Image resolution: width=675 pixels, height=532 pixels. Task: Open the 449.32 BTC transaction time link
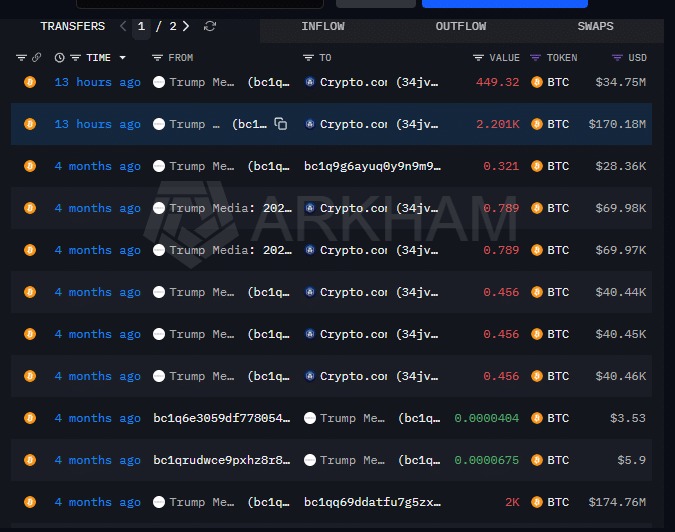[x=98, y=82]
